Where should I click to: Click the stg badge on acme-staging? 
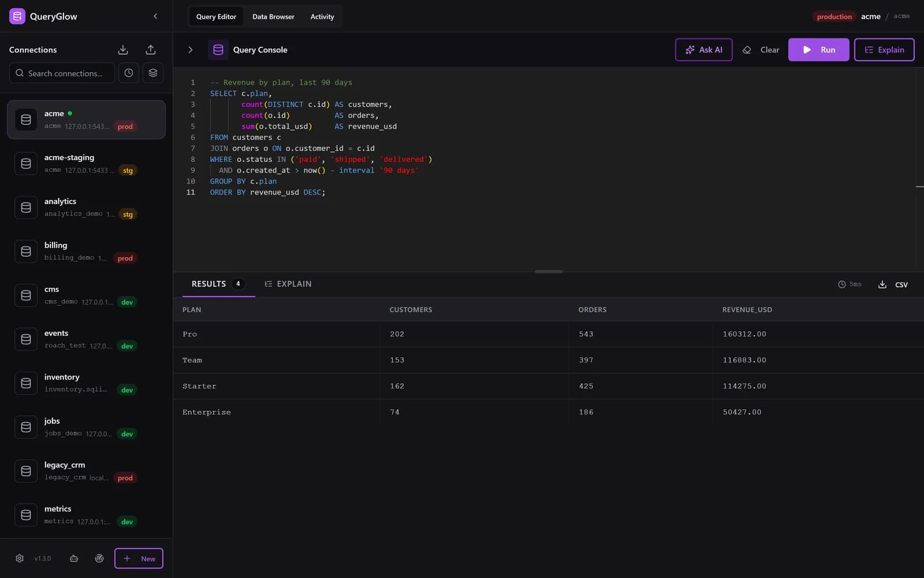(x=128, y=171)
